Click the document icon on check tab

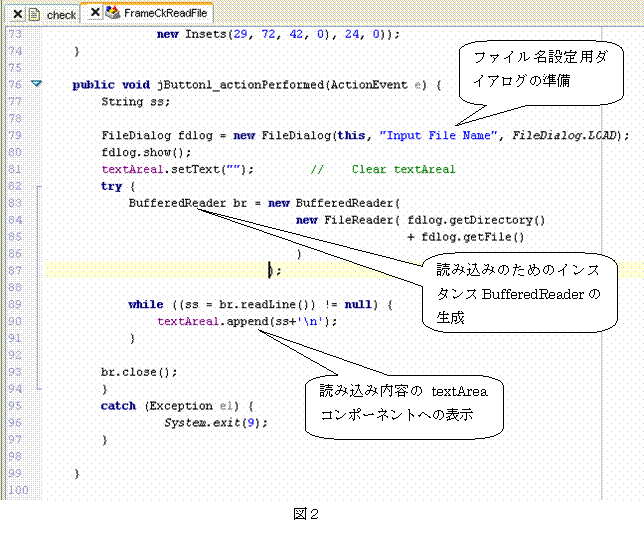click(34, 14)
